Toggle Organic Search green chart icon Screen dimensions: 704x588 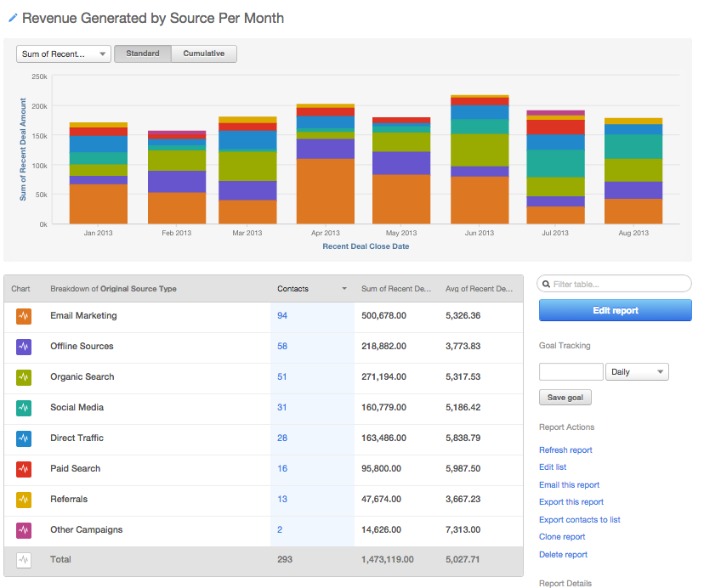point(24,377)
